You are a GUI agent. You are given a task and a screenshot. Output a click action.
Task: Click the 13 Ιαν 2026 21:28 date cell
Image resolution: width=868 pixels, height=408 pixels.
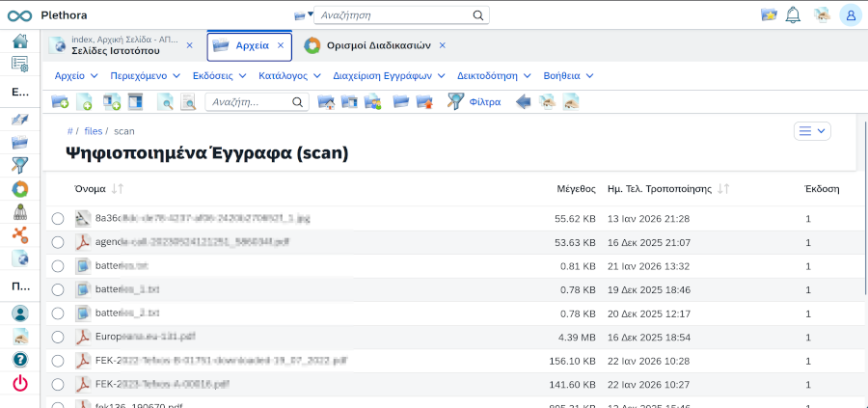pyautogui.click(x=648, y=219)
